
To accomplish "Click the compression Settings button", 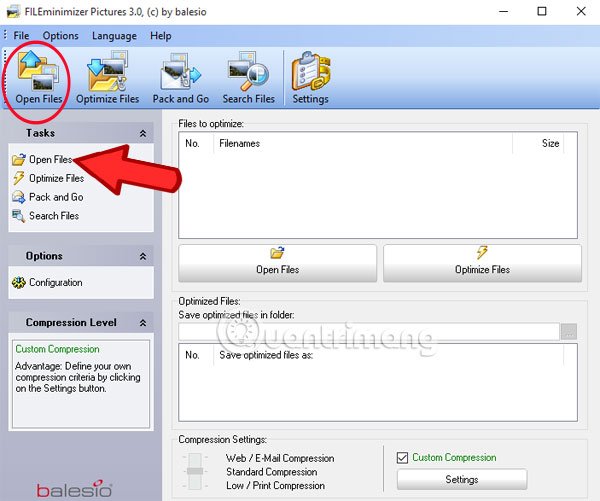I will 462,479.
